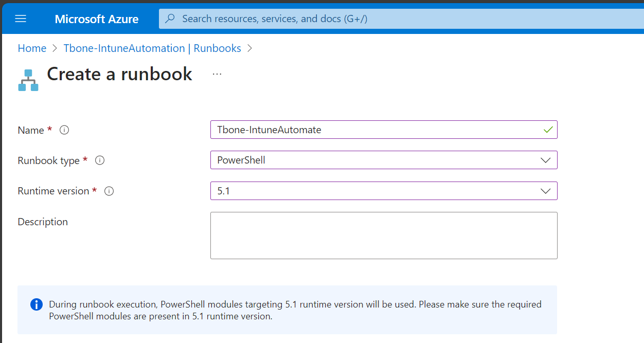Screen dimensions: 644x343
Task: Click the green checkmark in the Name field
Action: coord(547,130)
